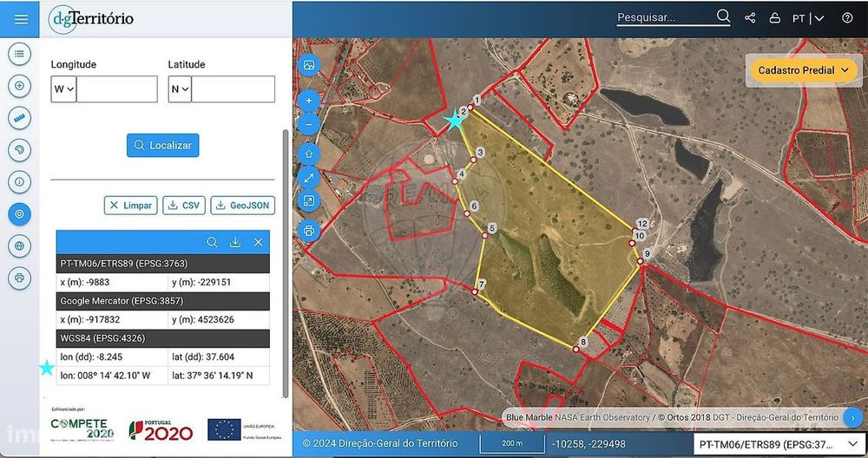The image size is (868, 458).
Task: Select the Google Mercator (EPSG:3857) header
Action: (x=163, y=301)
